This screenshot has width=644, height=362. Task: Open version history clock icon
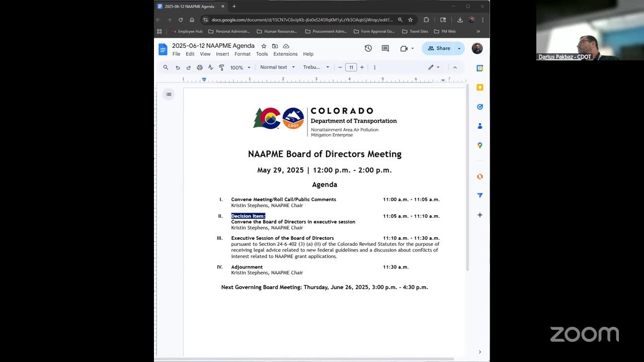tap(368, 48)
